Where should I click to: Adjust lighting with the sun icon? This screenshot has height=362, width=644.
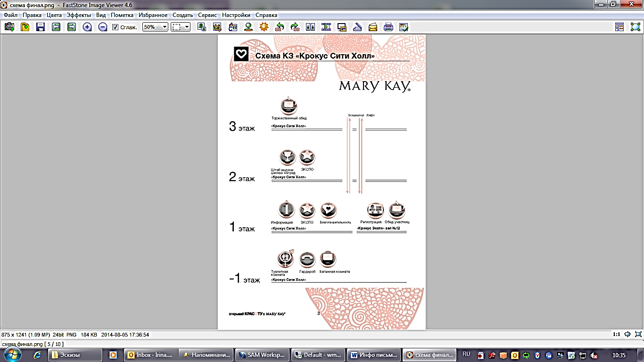[x=264, y=27]
